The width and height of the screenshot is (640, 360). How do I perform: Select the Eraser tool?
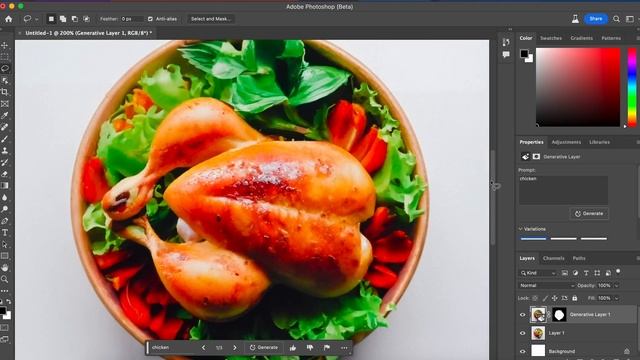(5, 174)
